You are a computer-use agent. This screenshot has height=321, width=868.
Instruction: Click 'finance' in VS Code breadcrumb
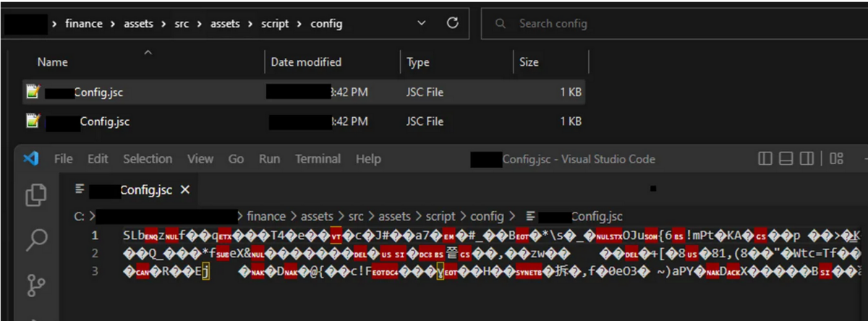pyautogui.click(x=266, y=216)
